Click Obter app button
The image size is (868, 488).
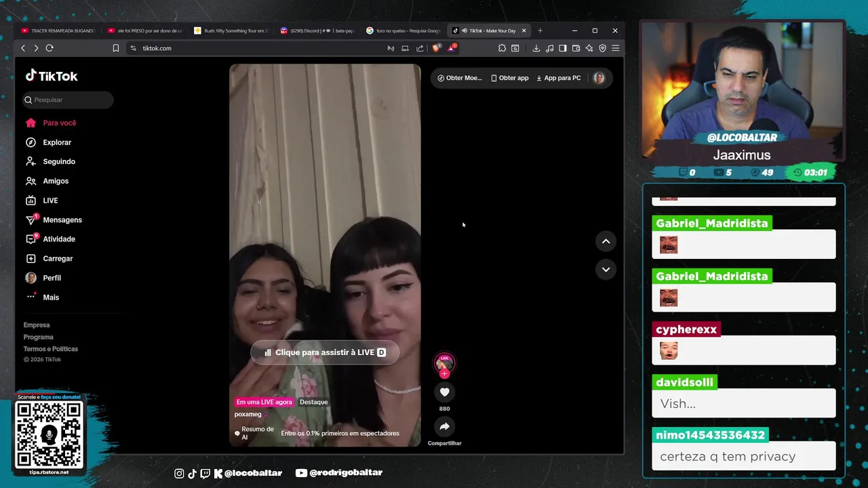click(509, 78)
